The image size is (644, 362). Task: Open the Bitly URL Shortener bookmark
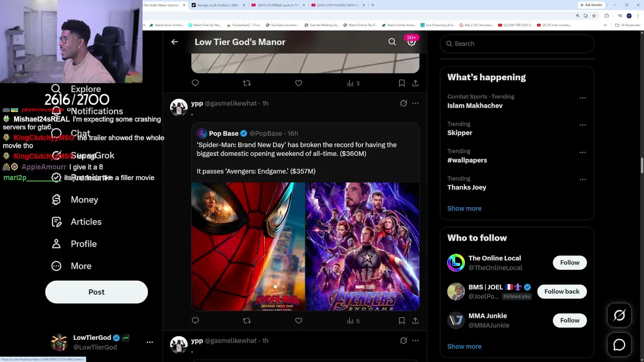pos(476,25)
